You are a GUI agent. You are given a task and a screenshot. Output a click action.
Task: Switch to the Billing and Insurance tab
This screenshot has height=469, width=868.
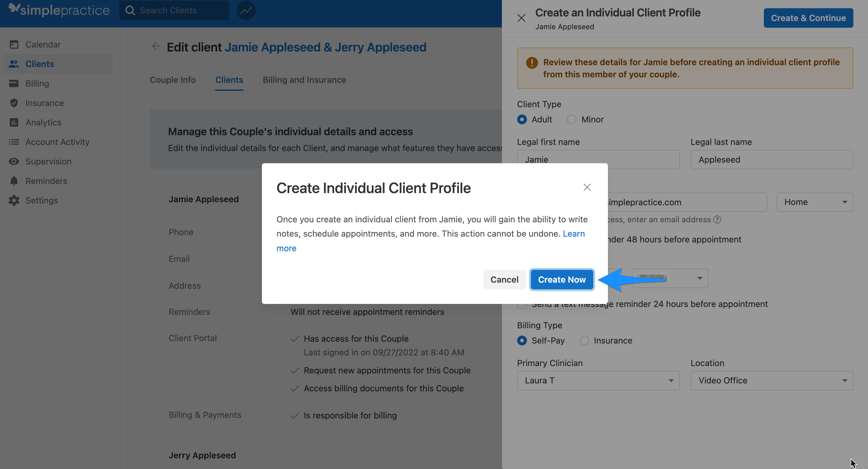(x=304, y=80)
